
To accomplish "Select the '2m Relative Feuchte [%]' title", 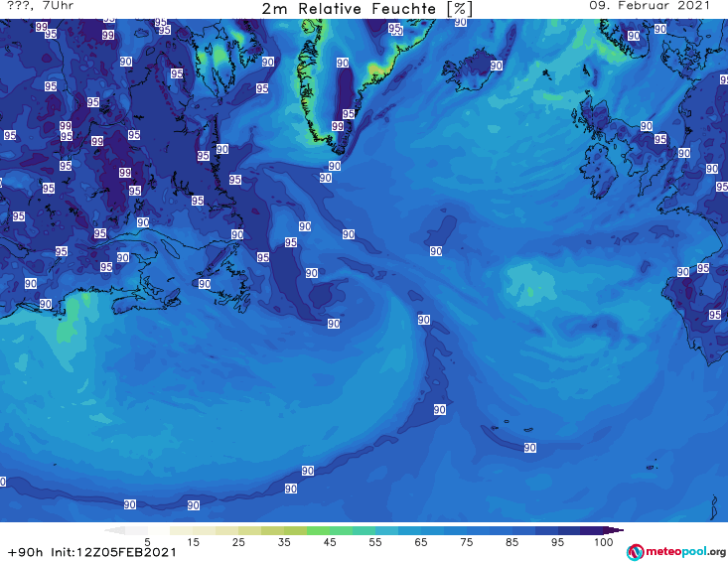I will click(366, 9).
